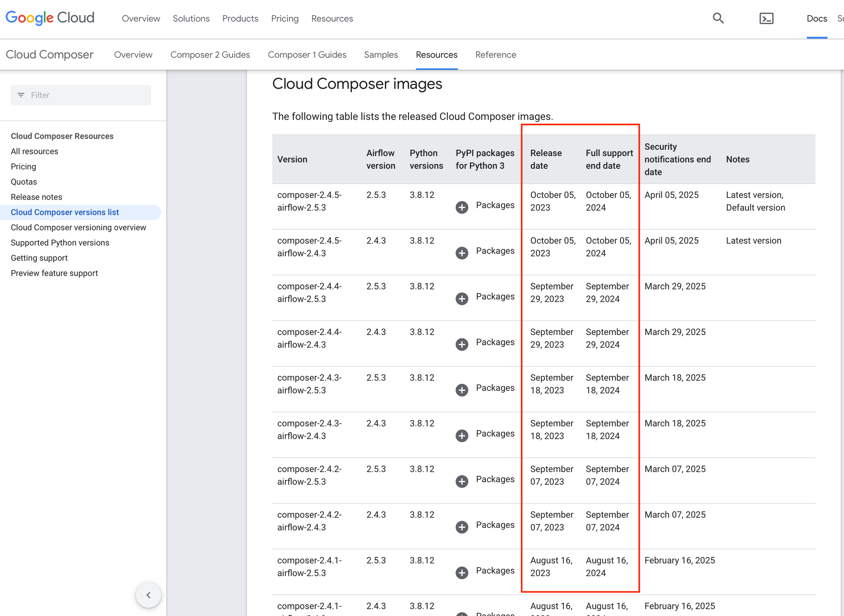The image size is (844, 616).
Task: Click the filter icon in sidebar
Action: click(21, 95)
